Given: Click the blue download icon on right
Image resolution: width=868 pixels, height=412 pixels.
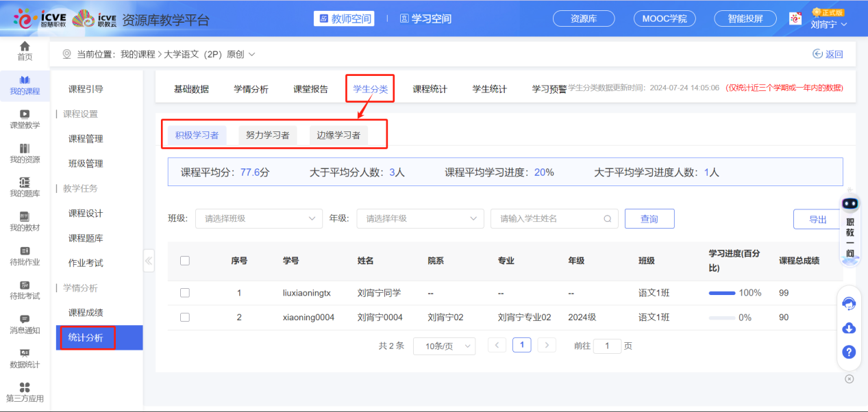Looking at the screenshot, I should [x=849, y=328].
